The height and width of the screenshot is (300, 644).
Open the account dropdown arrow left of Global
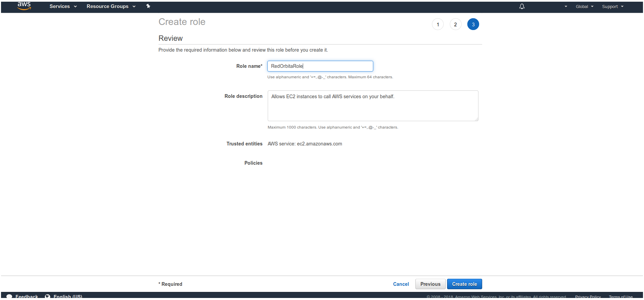pos(565,6)
